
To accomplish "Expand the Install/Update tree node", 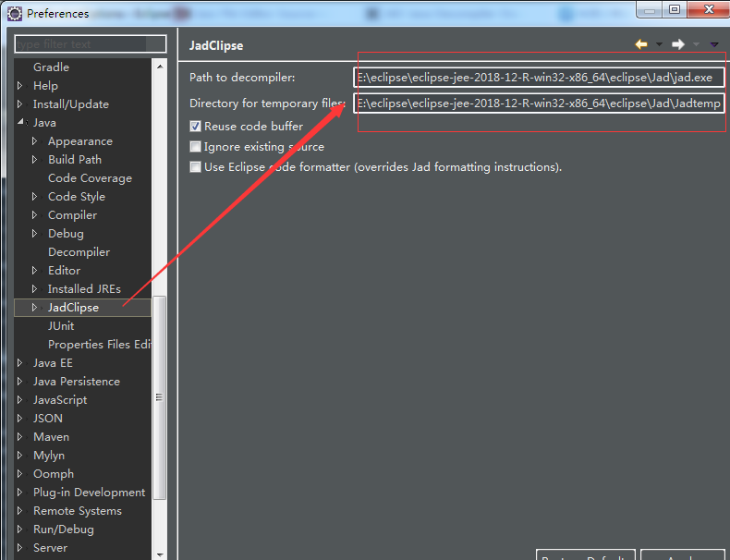I will [x=19, y=103].
